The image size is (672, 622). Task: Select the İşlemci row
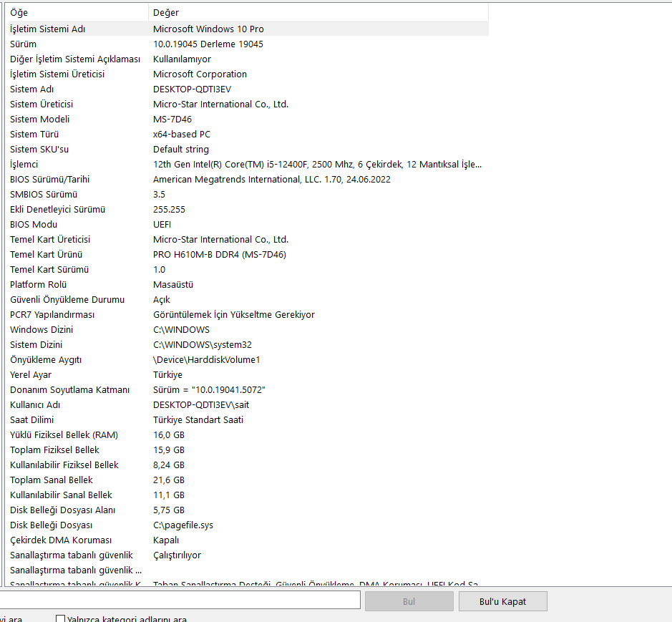248,164
